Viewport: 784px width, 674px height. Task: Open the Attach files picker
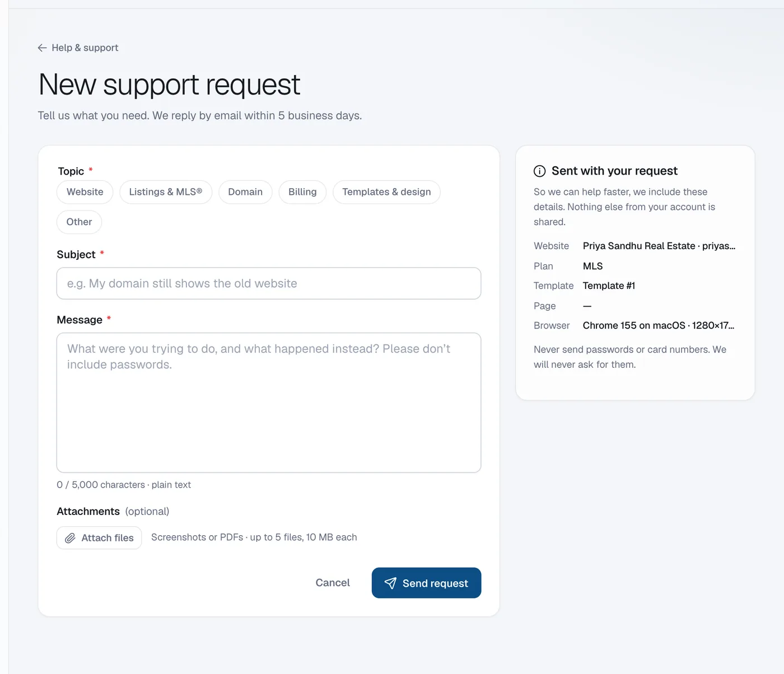(x=99, y=538)
